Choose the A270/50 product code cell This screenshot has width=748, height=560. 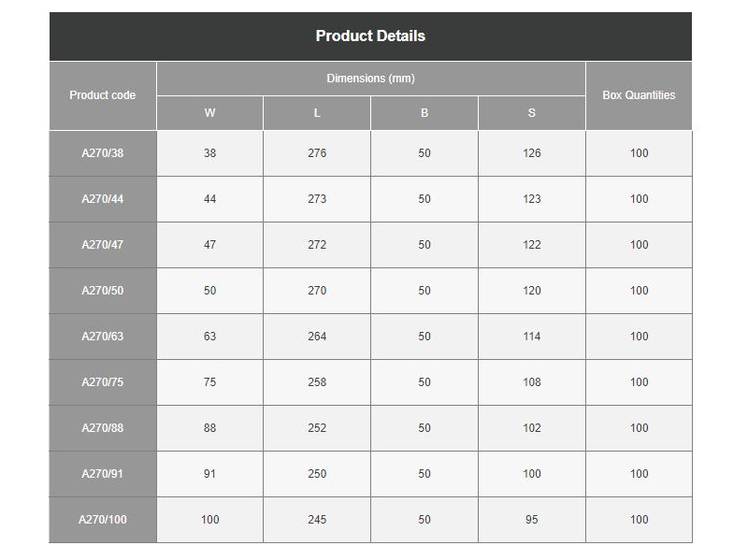click(x=103, y=291)
